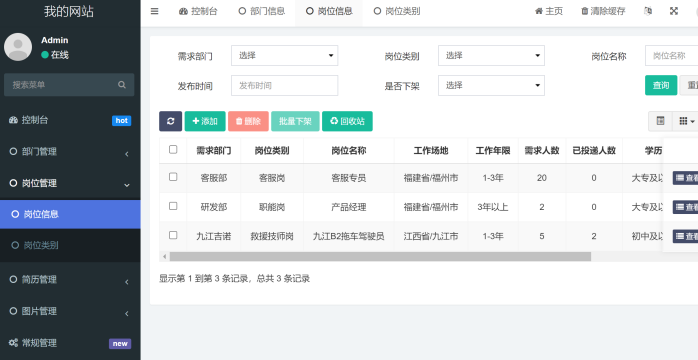
Task: Click the language switch icon
Action: click(648, 12)
